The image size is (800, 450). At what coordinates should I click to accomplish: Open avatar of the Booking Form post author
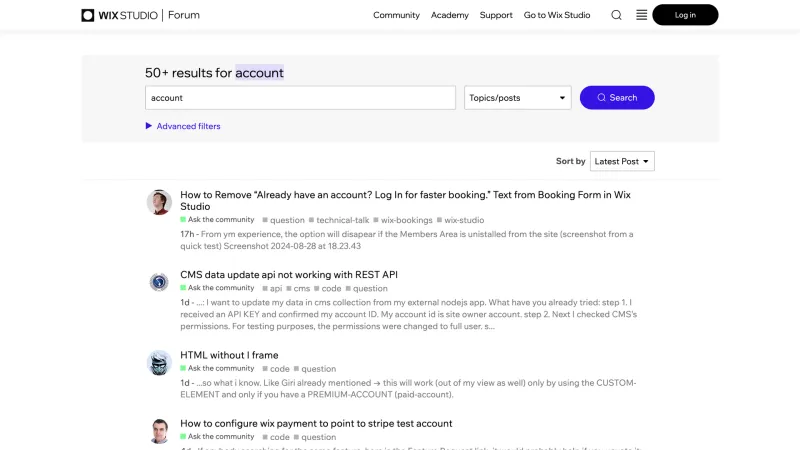tap(159, 202)
